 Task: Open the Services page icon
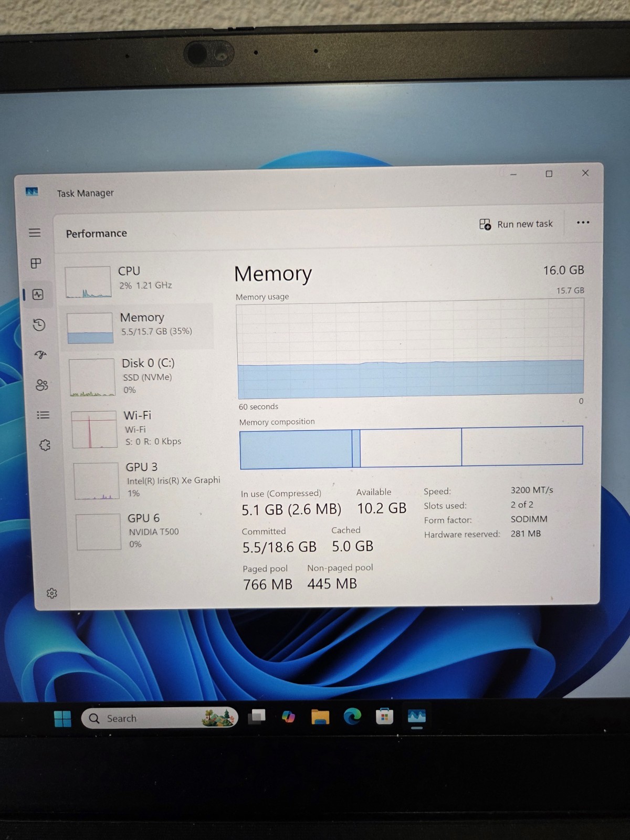tap(45, 445)
